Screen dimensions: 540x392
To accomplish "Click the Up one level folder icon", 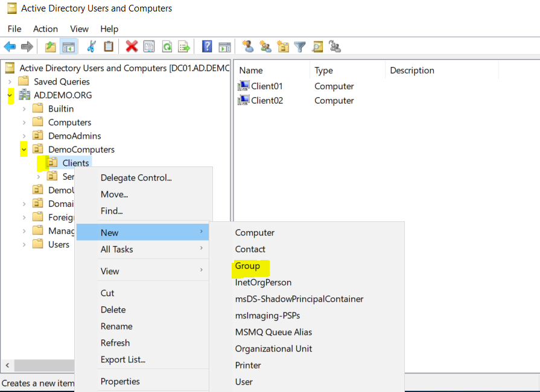I will point(51,46).
